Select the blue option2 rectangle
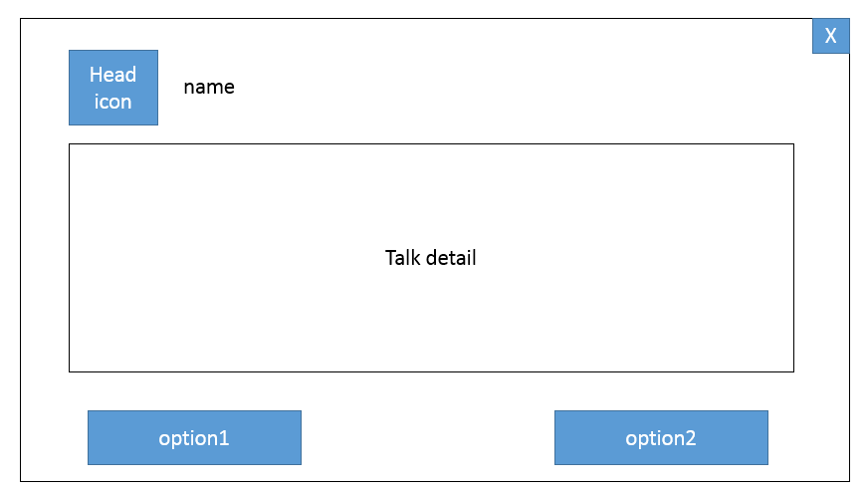The image size is (868, 490). click(661, 437)
